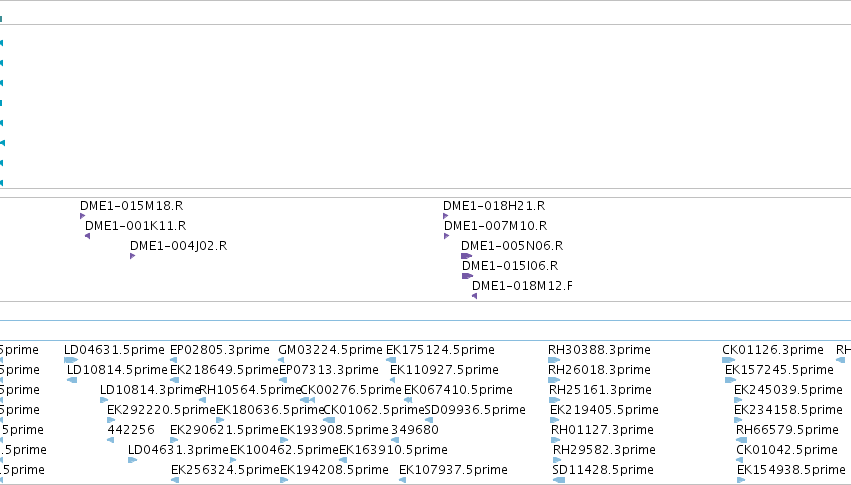
Task: Click the GM03224.5prime label
Action: click(331, 350)
